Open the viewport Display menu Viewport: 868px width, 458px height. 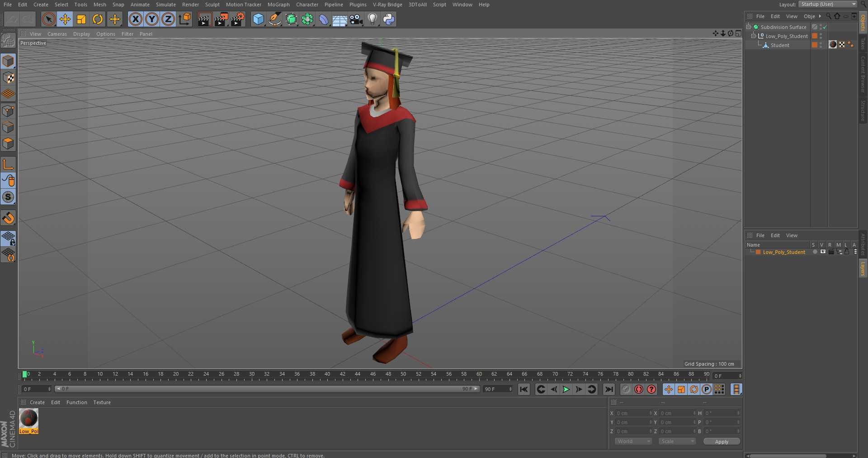81,34
